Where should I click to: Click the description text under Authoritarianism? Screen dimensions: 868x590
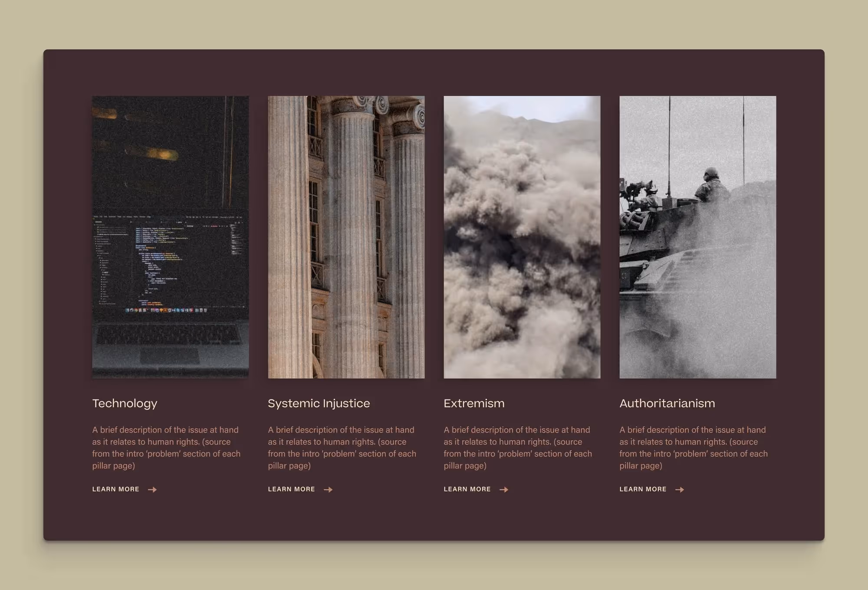[694, 447]
